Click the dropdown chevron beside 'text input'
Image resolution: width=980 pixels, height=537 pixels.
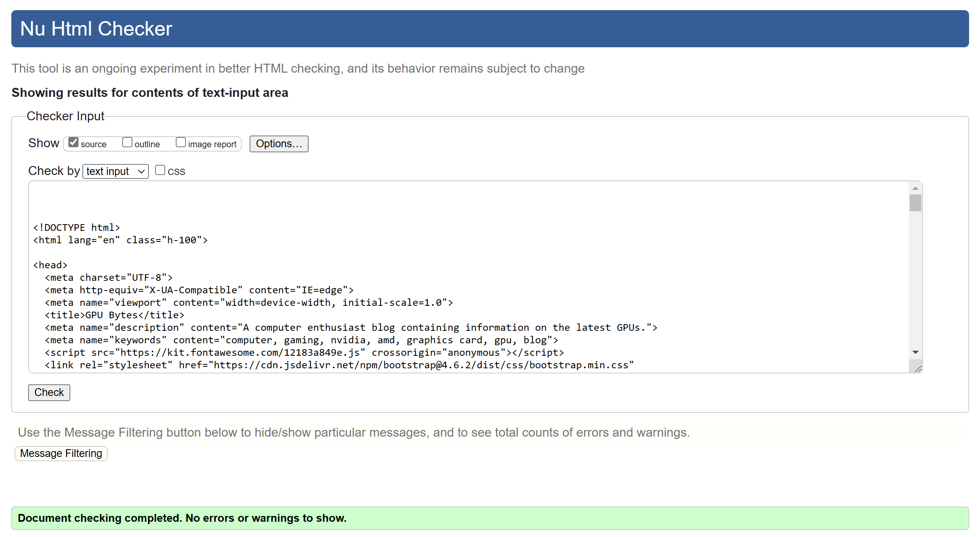tap(141, 171)
